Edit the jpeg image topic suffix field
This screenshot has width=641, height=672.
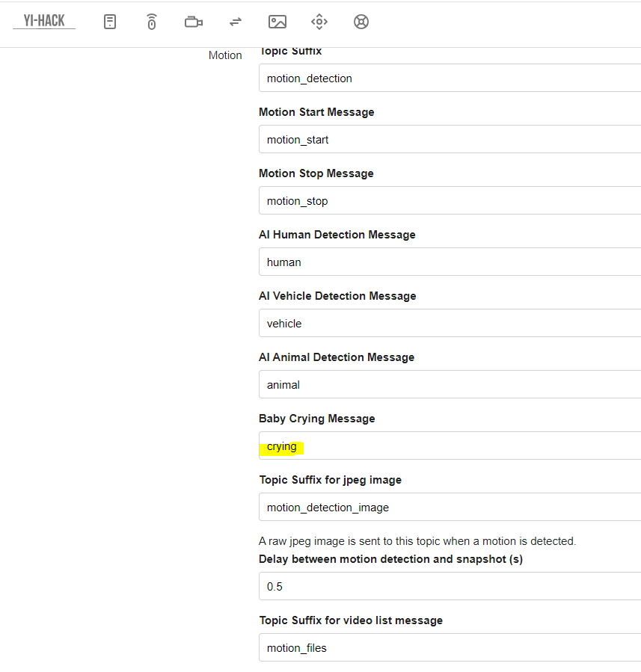click(450, 507)
